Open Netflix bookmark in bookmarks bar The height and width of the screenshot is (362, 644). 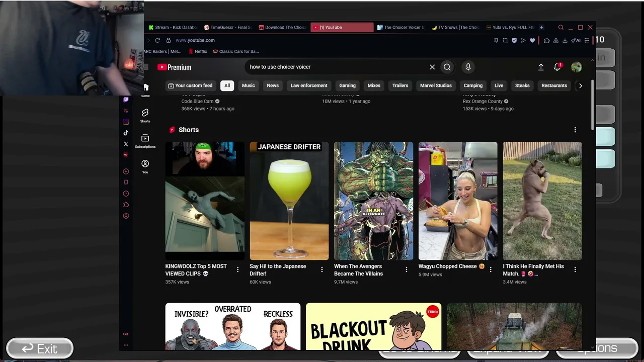198,51
